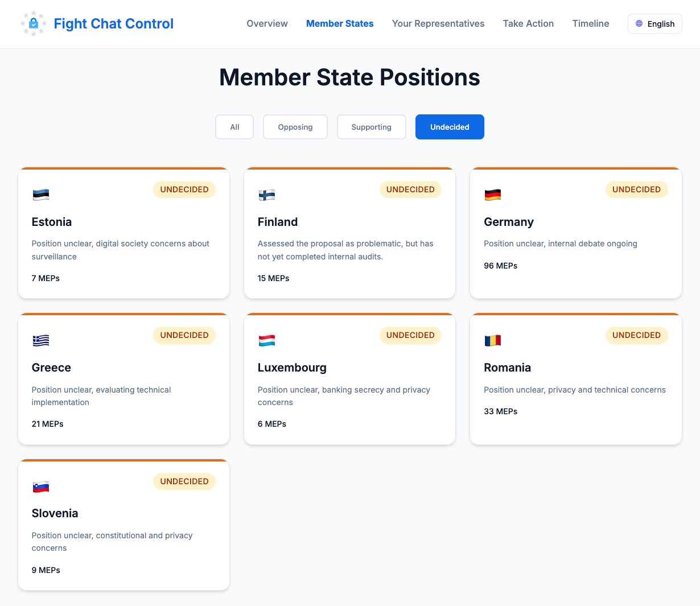
Task: Click the Fight Chat Control lock logo
Action: pos(34,24)
